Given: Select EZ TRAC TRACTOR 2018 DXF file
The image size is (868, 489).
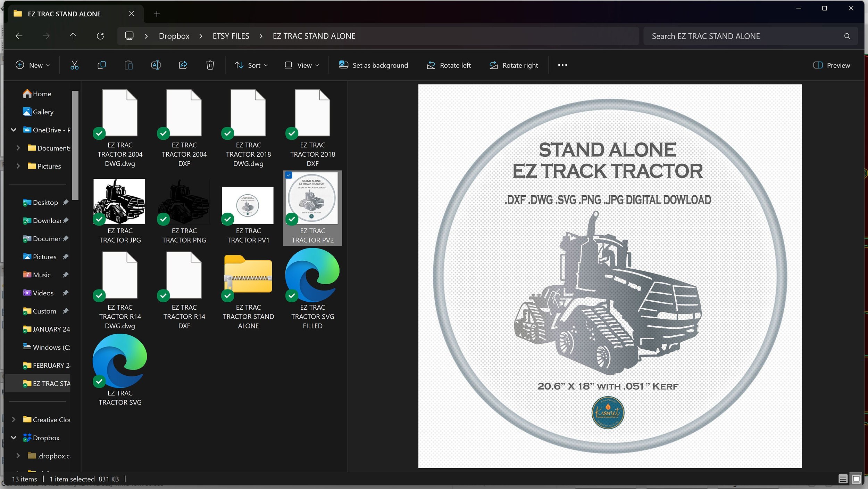Looking at the screenshot, I should (312, 129).
